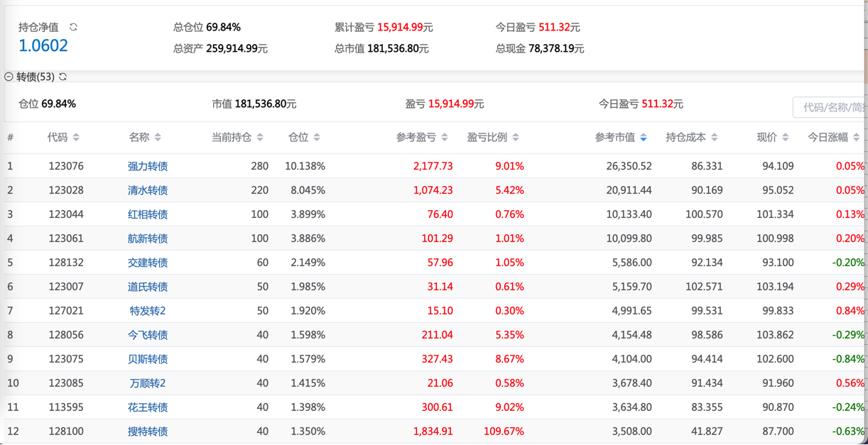Refresh the 转债(53) section
The width and height of the screenshot is (868, 445).
[63, 77]
